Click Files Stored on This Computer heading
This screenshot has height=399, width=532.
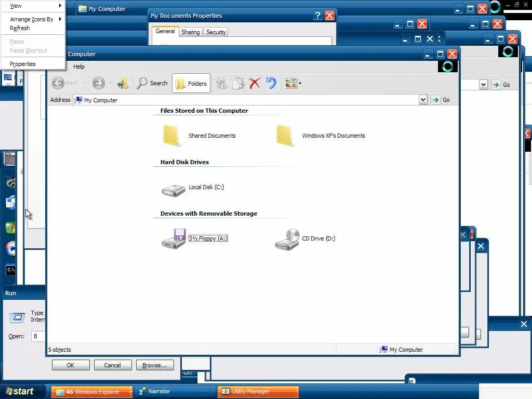pyautogui.click(x=204, y=111)
